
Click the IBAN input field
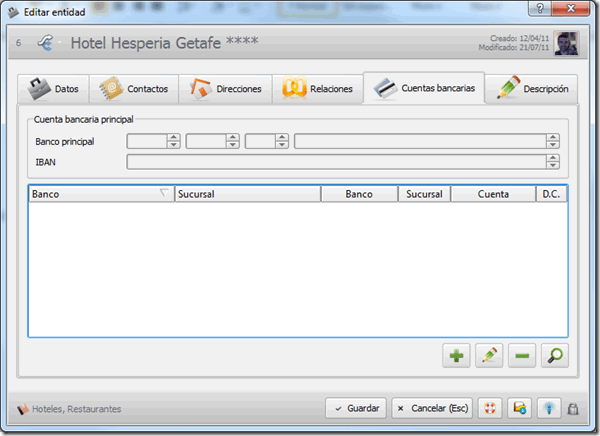(336, 162)
